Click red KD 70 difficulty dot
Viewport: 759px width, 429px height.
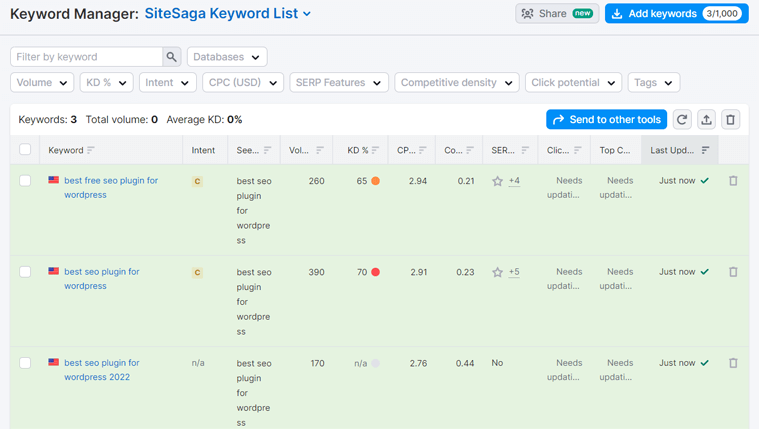coord(375,272)
